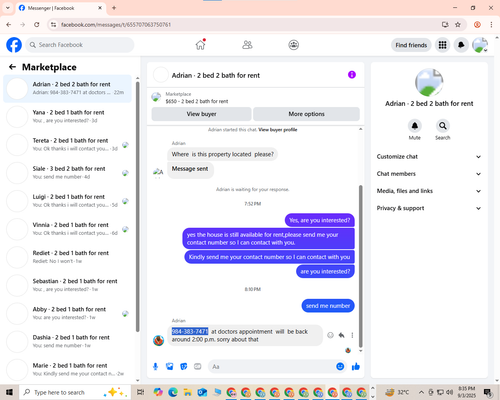Open the Windows Start menu
Screen dimensions: 500x400
(9, 392)
